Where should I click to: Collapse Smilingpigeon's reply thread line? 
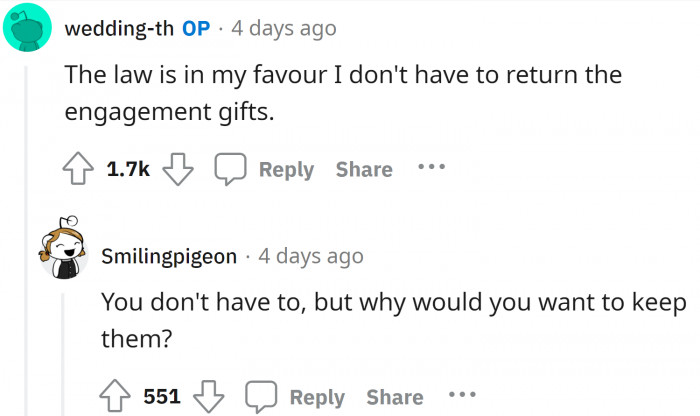(65, 350)
